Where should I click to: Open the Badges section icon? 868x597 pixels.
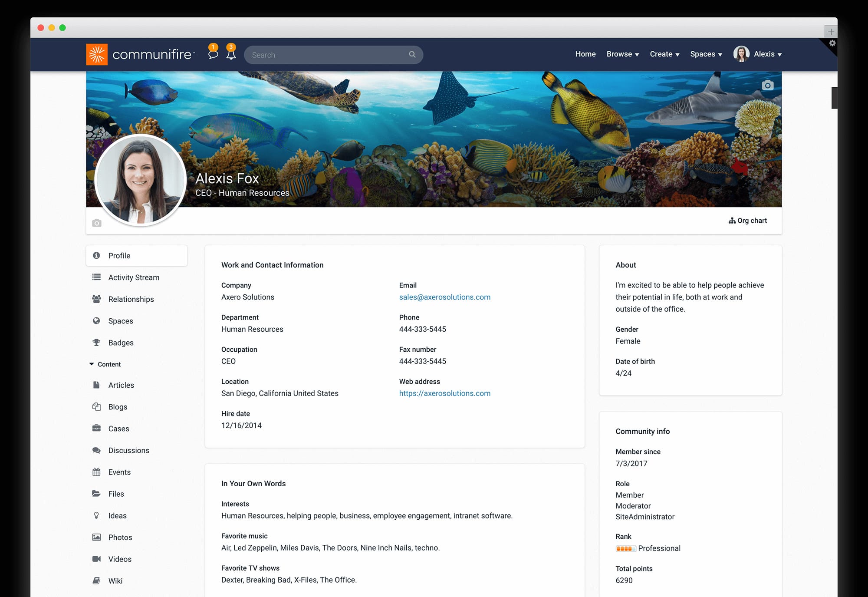(x=96, y=343)
